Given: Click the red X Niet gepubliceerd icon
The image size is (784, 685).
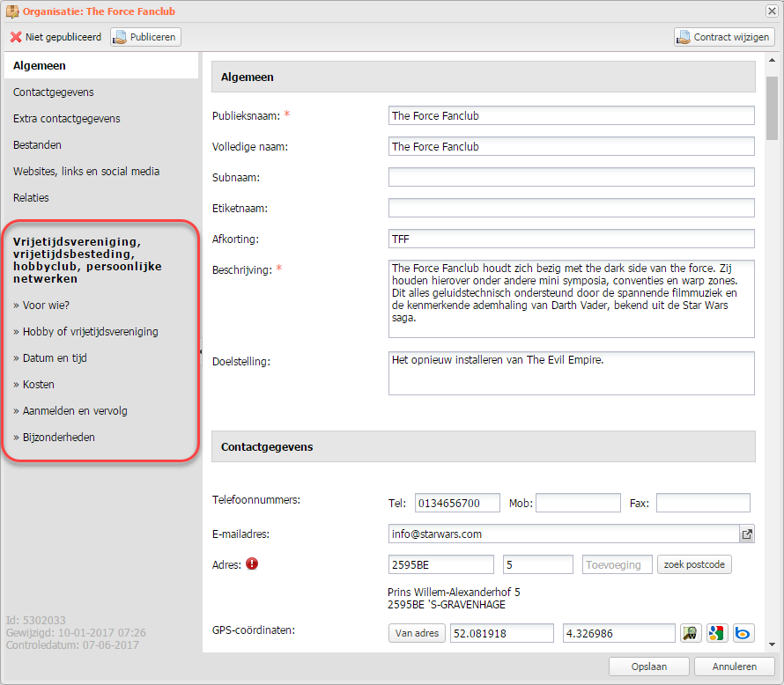Looking at the screenshot, I should [16, 37].
